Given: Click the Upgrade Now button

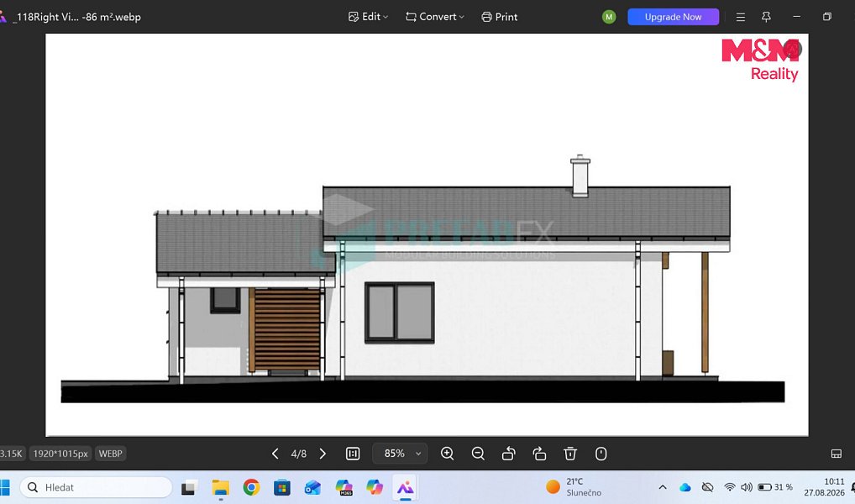Looking at the screenshot, I should point(673,17).
